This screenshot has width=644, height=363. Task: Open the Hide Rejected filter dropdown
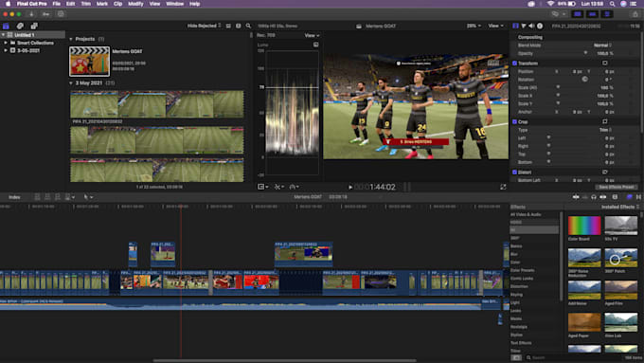pos(205,26)
